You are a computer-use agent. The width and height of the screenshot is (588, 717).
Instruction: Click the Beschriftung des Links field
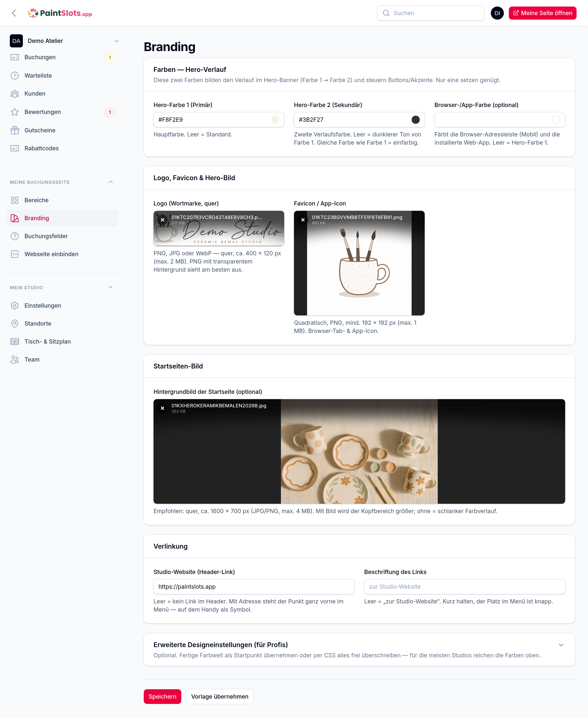(x=464, y=586)
